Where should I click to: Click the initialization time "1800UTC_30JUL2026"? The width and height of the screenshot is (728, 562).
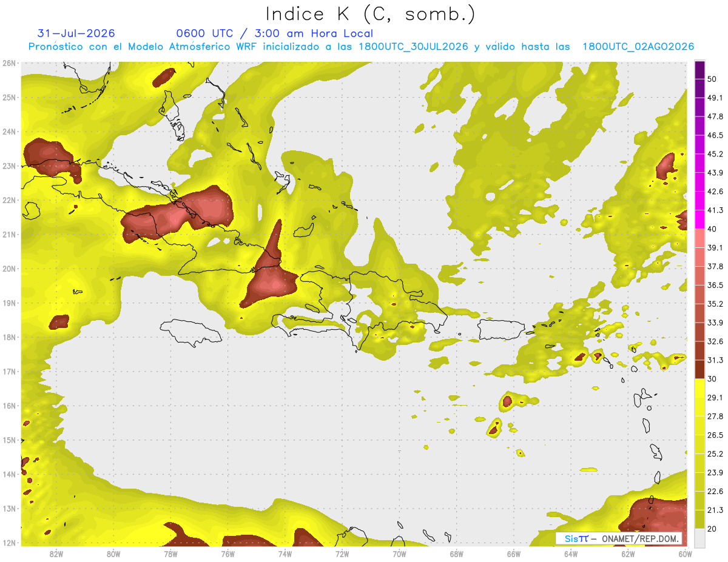click(x=413, y=47)
